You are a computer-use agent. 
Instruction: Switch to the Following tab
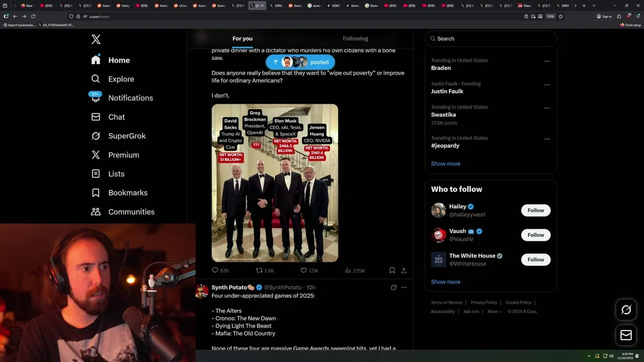tap(356, 39)
